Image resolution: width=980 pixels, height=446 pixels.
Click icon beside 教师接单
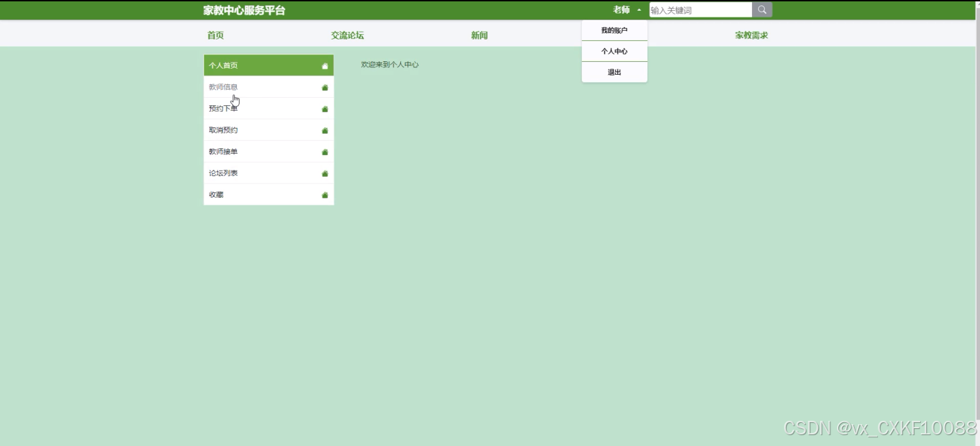325,152
